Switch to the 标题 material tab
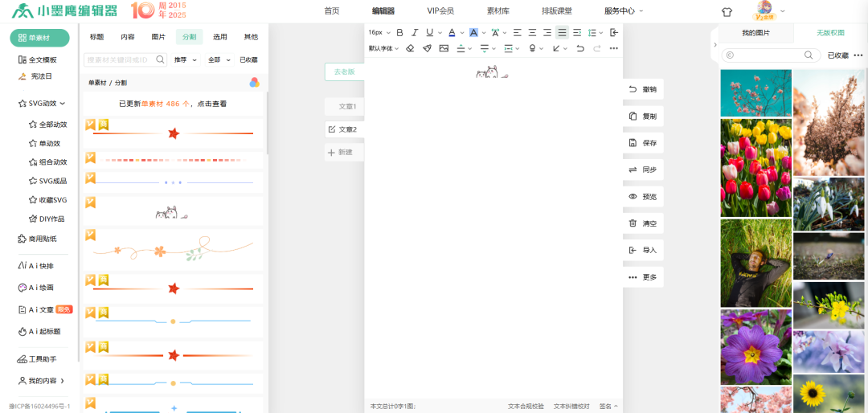Screen dimensions: 868x413 coord(96,37)
